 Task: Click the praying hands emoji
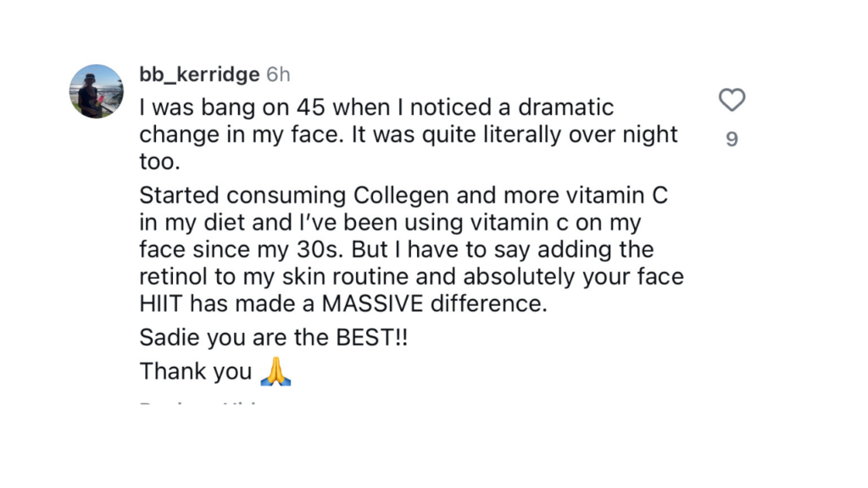(275, 371)
